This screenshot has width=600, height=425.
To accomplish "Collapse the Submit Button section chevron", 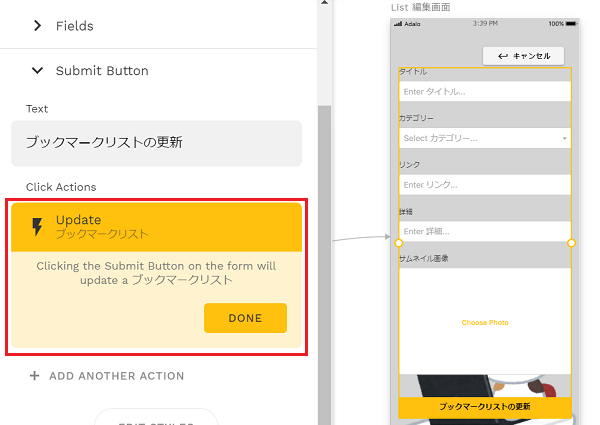I will (37, 70).
